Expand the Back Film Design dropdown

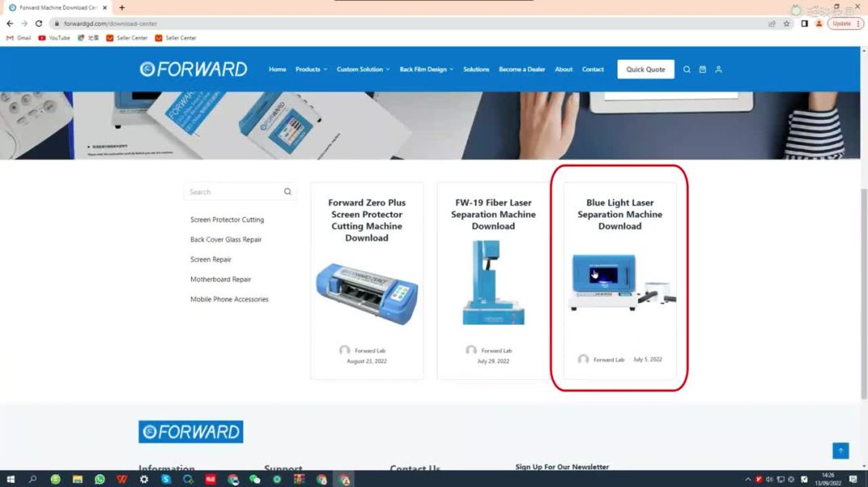point(426,69)
